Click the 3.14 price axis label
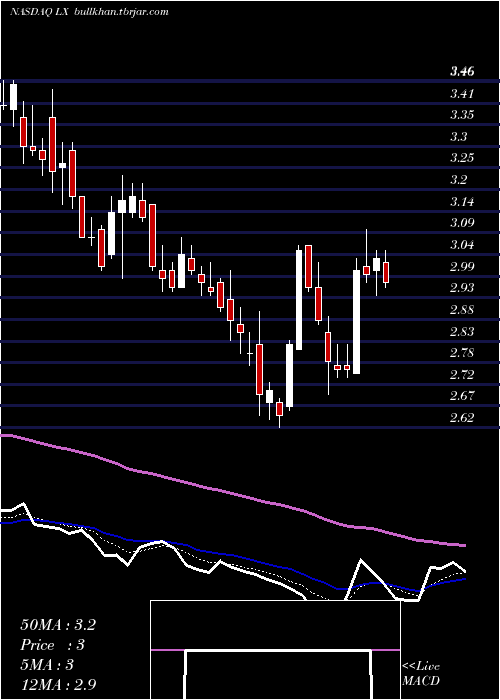Screen dimensions: 500x700 (462, 202)
